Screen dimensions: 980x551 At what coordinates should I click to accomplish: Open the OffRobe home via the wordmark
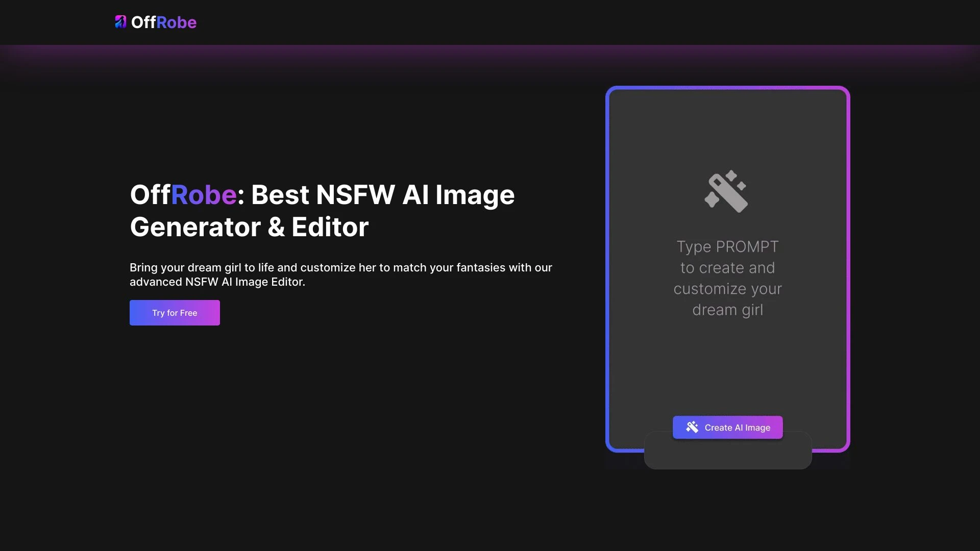(x=163, y=22)
